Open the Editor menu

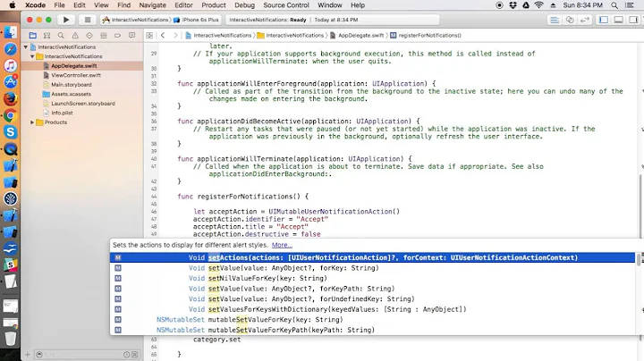coord(183,5)
